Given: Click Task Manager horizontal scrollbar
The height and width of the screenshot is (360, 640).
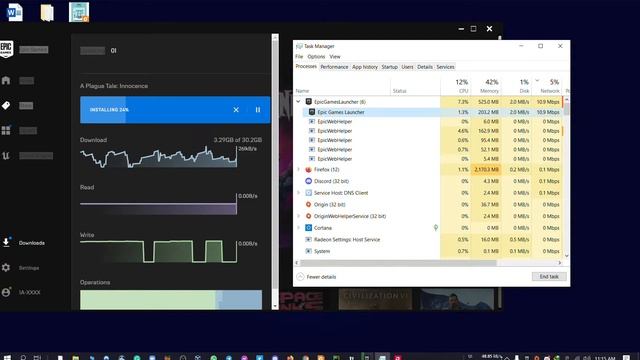Looking at the screenshot, I should click(398, 263).
